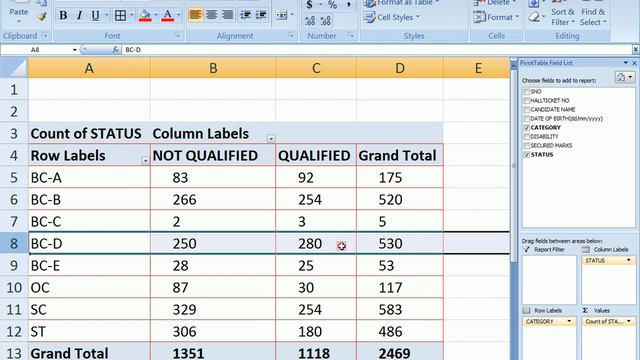The height and width of the screenshot is (360, 640).
Task: Check the CANDIDATE NAME field
Action: (527, 110)
